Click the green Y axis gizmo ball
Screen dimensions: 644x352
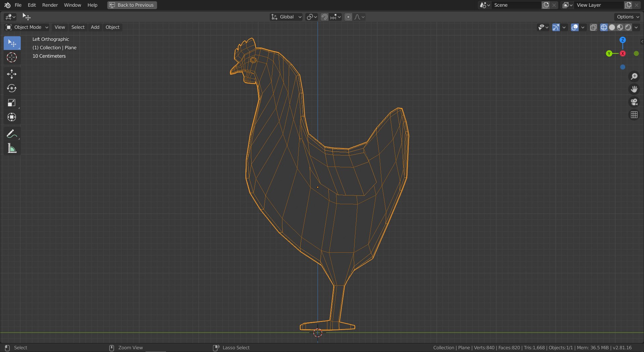coord(609,54)
